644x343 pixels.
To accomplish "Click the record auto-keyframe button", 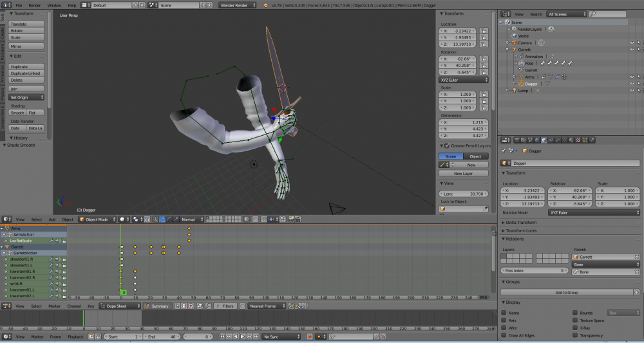I will tap(309, 337).
